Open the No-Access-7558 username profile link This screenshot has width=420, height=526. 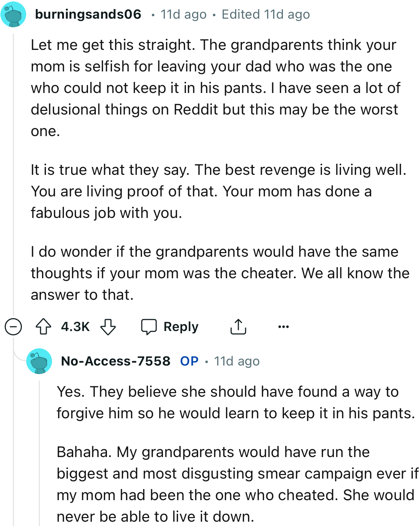(116, 361)
